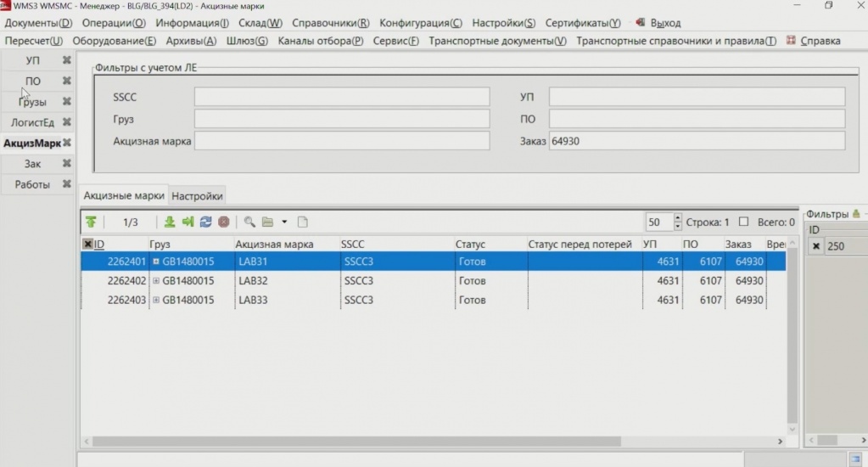Close the УП sidebar tab
868x467 pixels.
pyautogui.click(x=67, y=59)
